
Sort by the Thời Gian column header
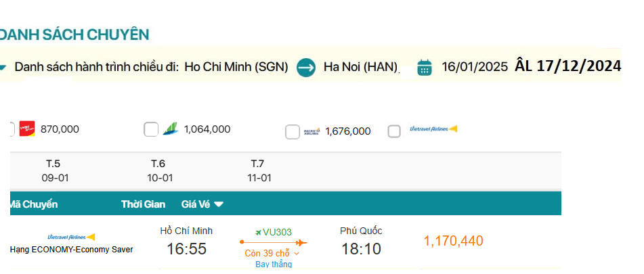point(144,204)
